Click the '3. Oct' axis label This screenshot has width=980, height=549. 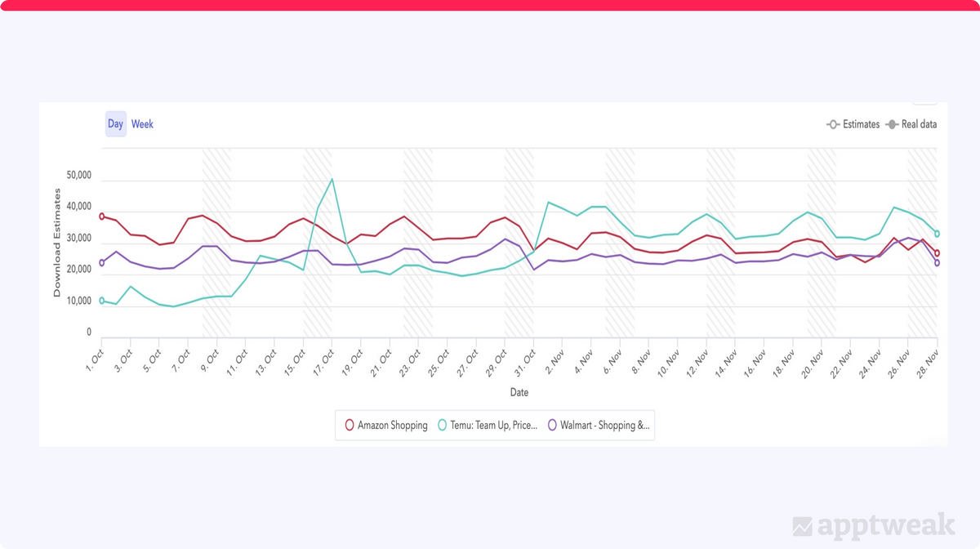[x=124, y=360]
